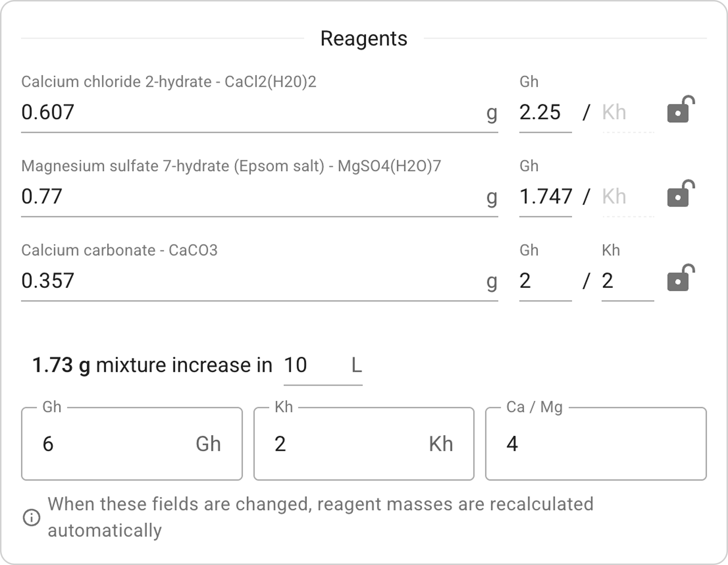Click the Magnesium sulfate 7-hydrate label
The image size is (728, 565).
231,166
